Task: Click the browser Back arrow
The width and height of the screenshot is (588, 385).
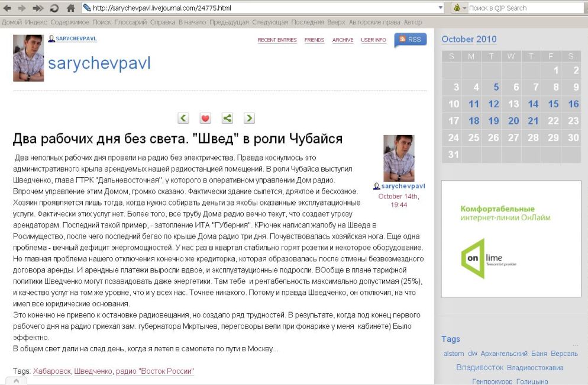Action: pos(7,8)
